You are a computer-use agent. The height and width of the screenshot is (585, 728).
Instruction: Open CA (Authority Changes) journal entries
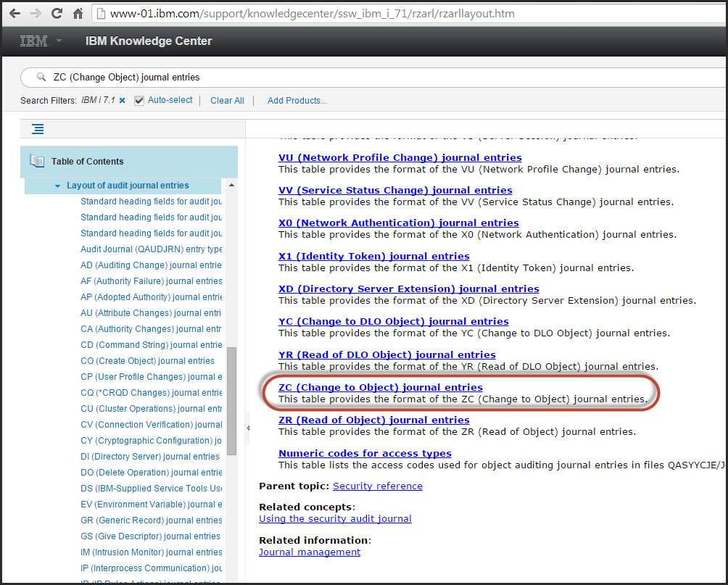151,328
